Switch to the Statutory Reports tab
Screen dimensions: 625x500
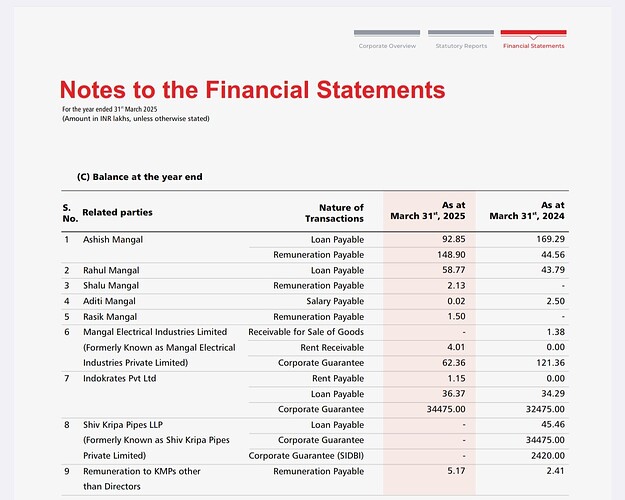tap(461, 46)
